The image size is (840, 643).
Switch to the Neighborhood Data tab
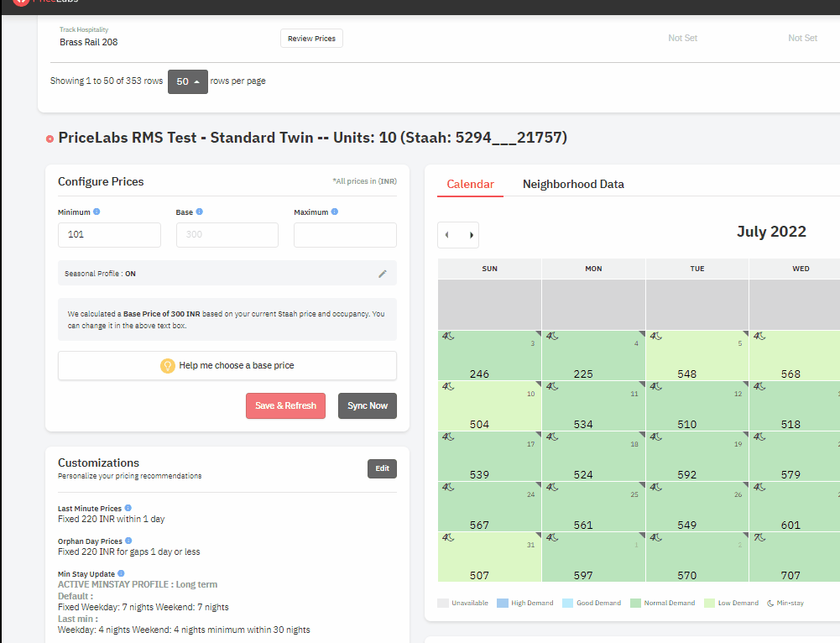[x=573, y=185]
